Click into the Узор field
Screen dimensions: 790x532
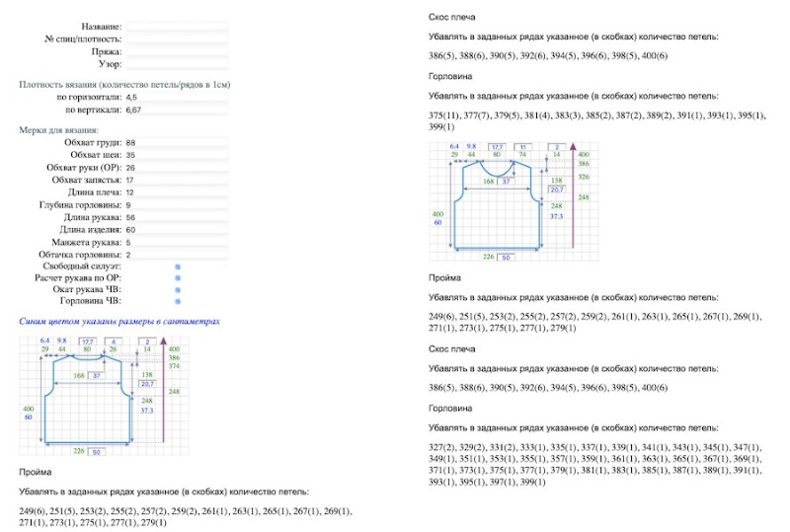point(177,64)
